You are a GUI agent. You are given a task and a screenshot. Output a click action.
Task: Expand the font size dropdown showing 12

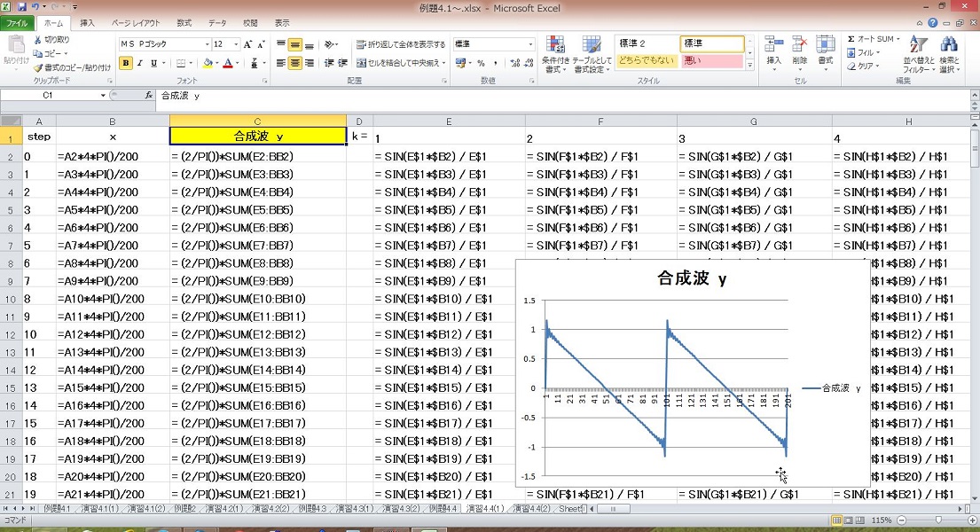tap(236, 44)
